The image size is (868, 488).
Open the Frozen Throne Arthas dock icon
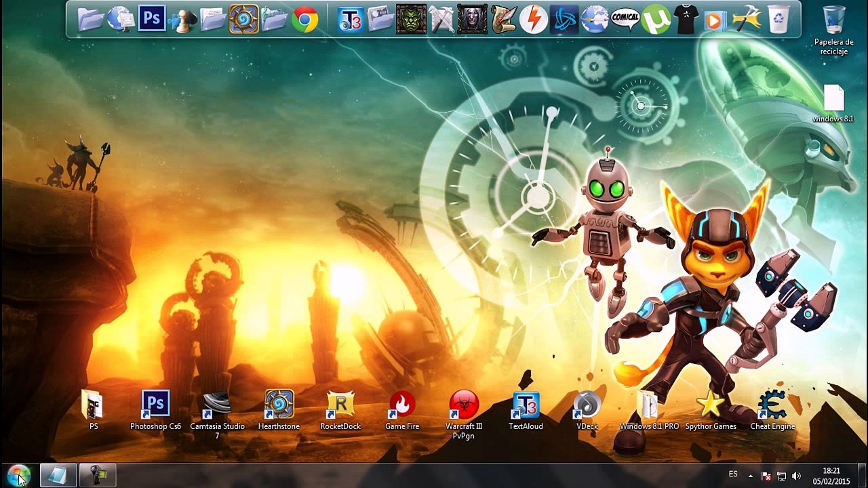pos(472,19)
